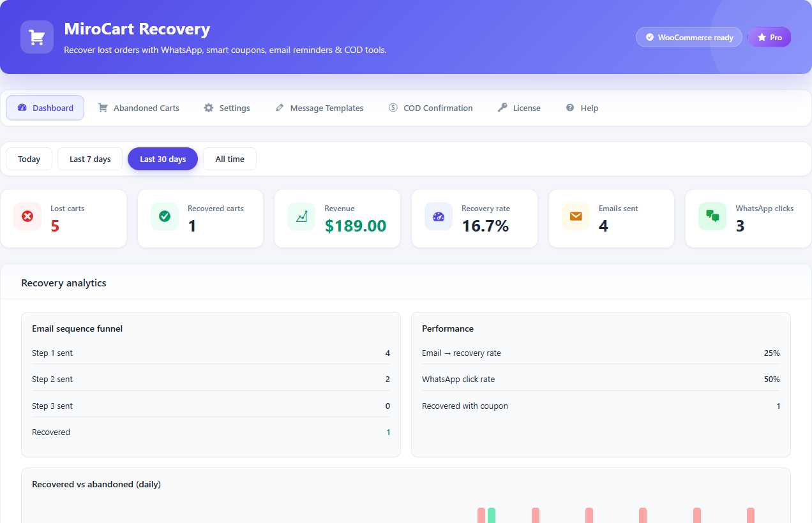
Task: Switch to the COD Confirmation tab
Action: [x=431, y=108]
